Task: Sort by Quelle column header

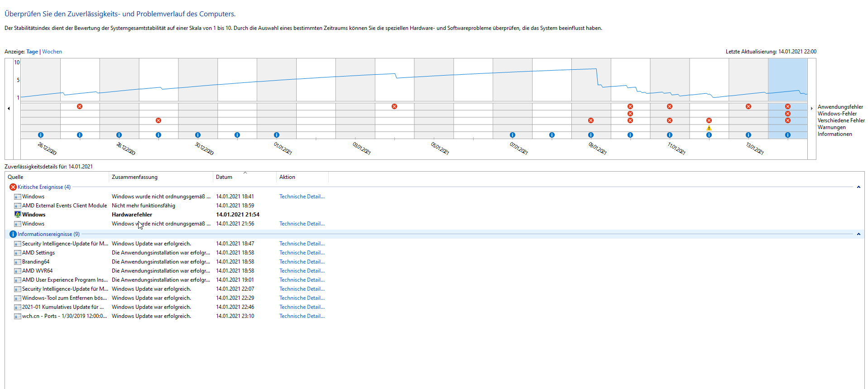Action: [x=57, y=177]
